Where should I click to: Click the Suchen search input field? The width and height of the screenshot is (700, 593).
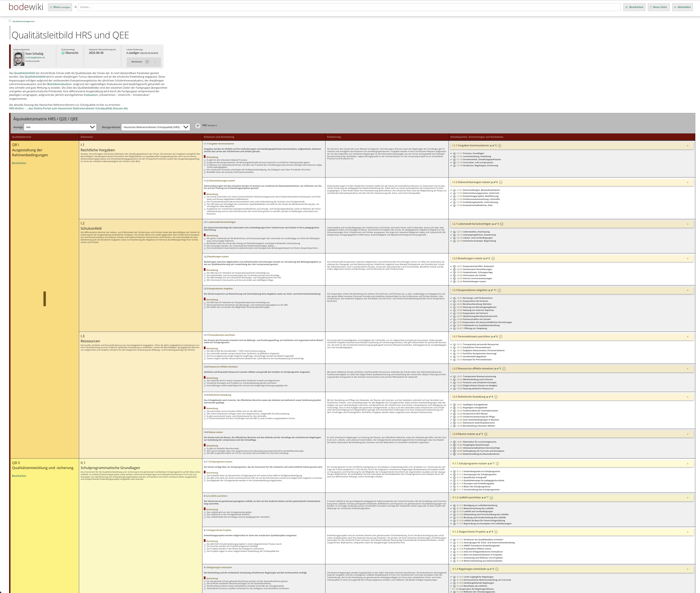tap(349, 7)
